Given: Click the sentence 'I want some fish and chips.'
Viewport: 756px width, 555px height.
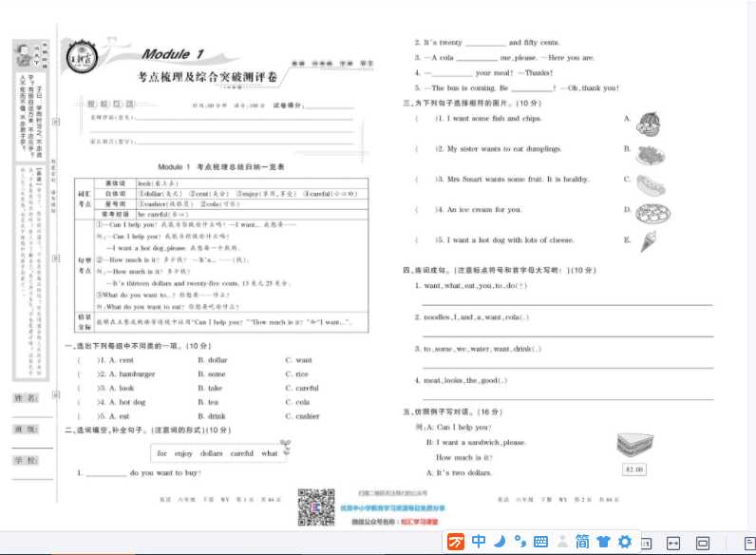Looking at the screenshot, I should click(493, 118).
